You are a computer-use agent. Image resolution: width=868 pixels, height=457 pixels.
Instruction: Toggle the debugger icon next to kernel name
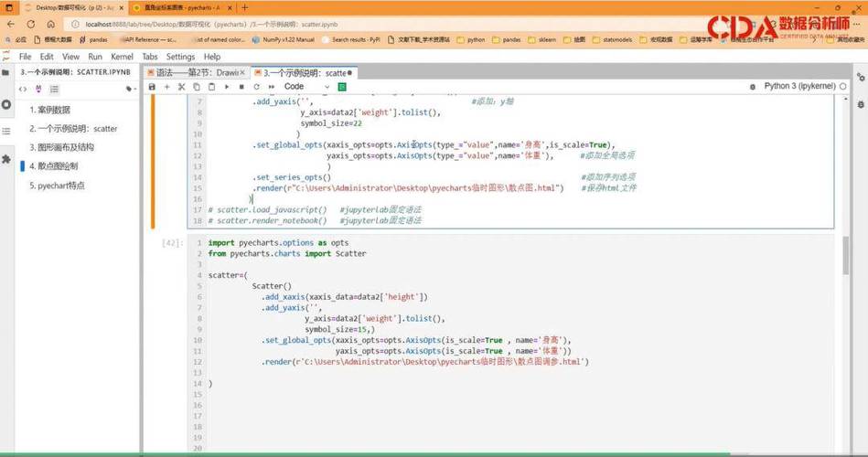point(753,87)
